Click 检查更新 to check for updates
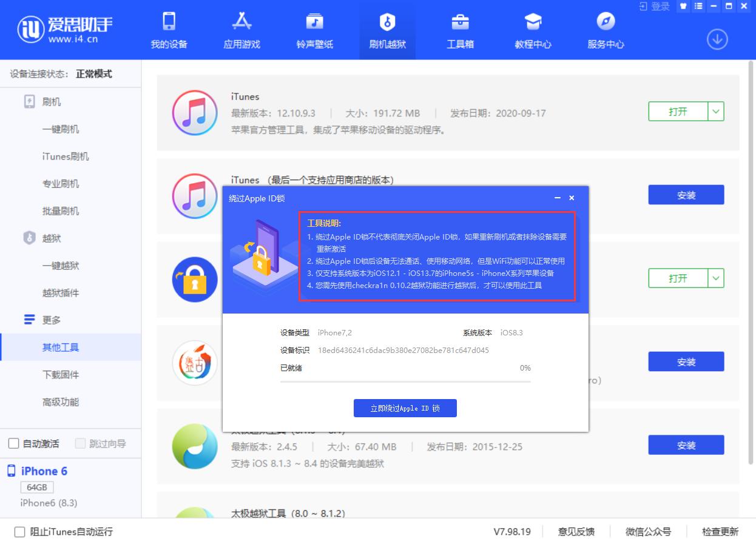The height and width of the screenshot is (544, 756). coord(720,532)
